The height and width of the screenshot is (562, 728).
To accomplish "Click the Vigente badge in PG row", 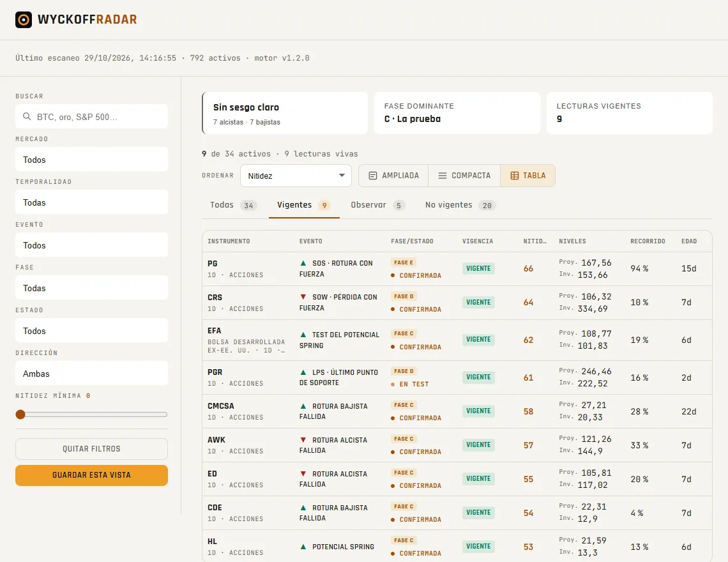I will click(x=479, y=268).
